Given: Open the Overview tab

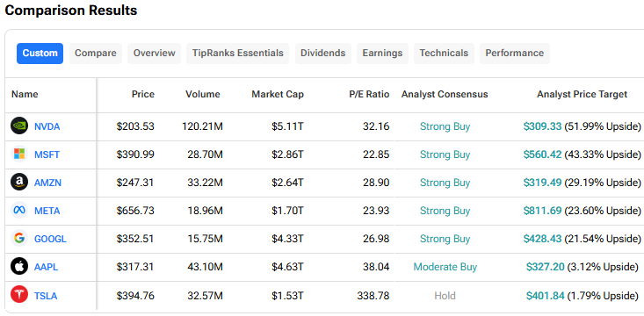Looking at the screenshot, I should (154, 54).
